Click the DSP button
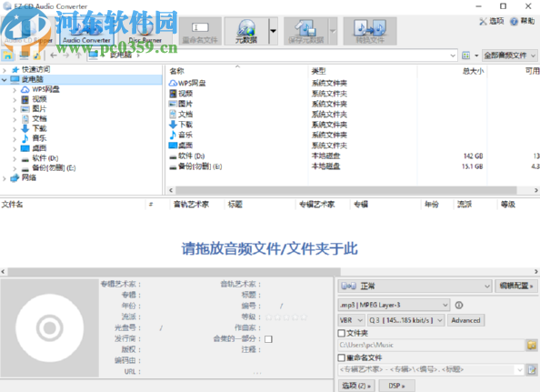The height and width of the screenshot is (392, 540). [x=396, y=386]
